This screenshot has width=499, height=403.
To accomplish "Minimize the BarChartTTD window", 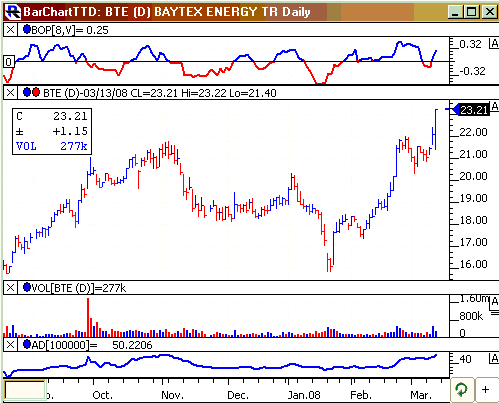I will [455, 12].
